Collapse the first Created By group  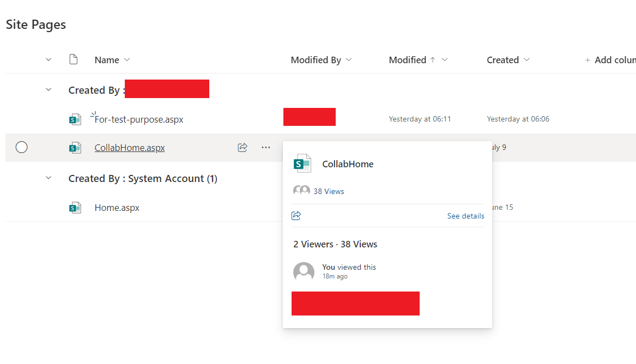pos(48,89)
